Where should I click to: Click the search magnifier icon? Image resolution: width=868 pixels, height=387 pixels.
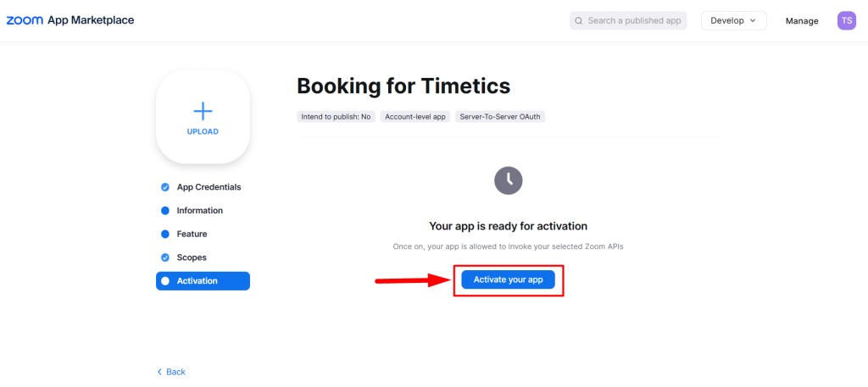578,21
